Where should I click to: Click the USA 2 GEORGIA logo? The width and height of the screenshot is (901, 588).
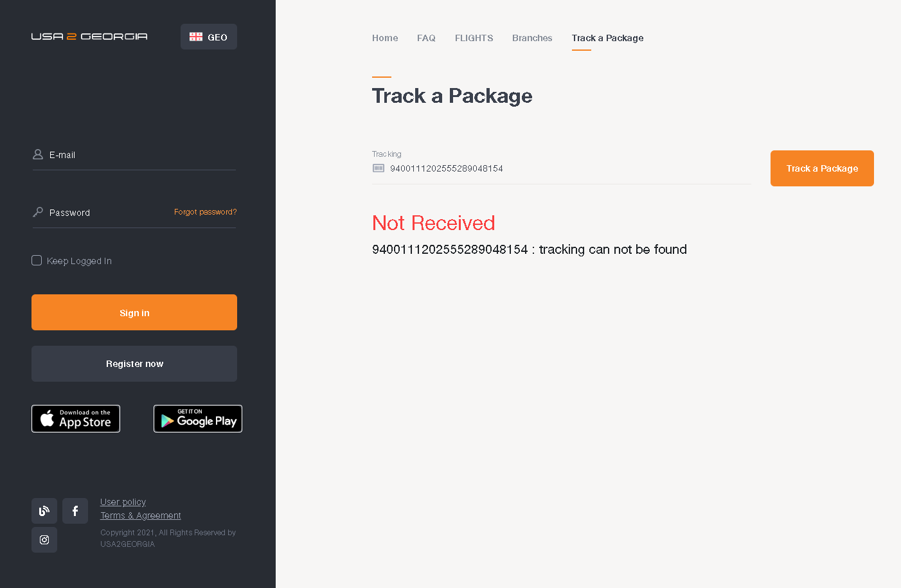coord(89,37)
